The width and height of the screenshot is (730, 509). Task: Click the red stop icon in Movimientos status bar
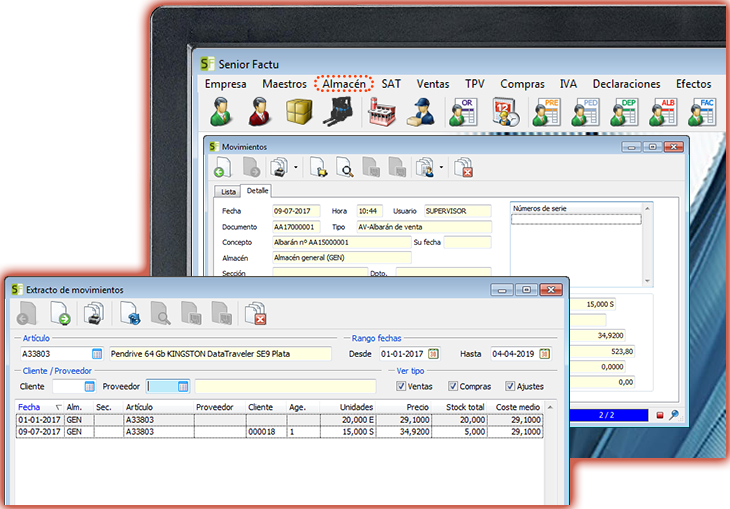click(660, 415)
